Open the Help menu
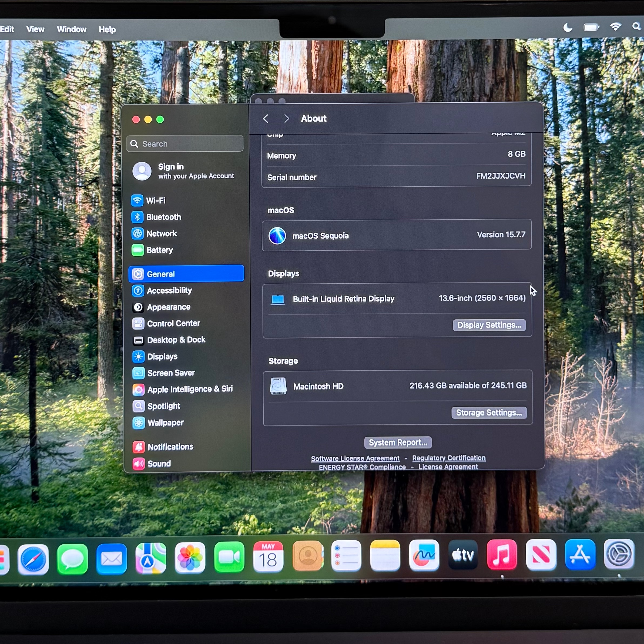This screenshot has width=644, height=644. pyautogui.click(x=107, y=30)
